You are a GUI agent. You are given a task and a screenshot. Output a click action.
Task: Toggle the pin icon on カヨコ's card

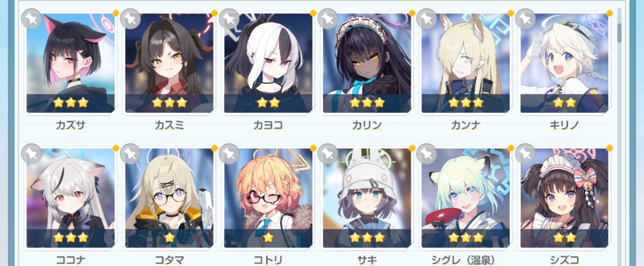pos(229,19)
